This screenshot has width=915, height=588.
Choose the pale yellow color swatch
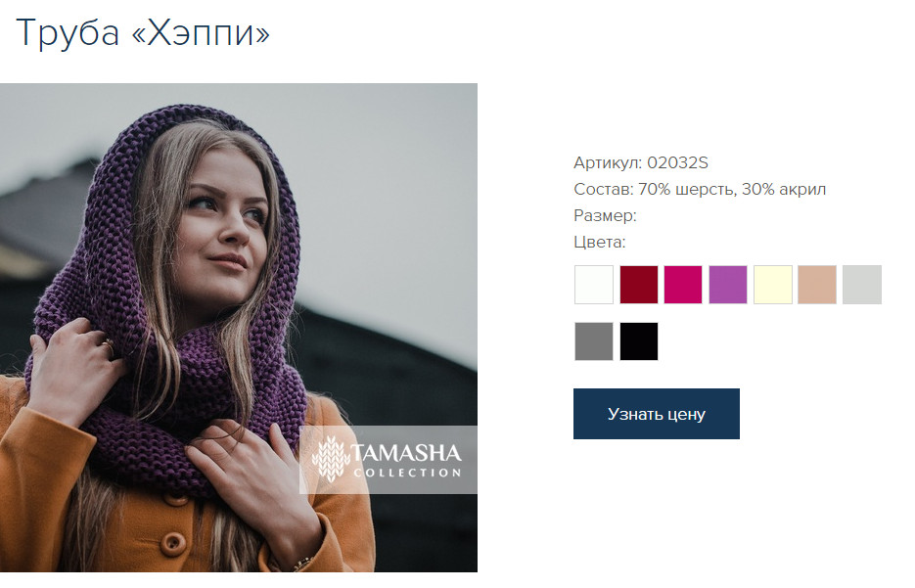pos(773,285)
